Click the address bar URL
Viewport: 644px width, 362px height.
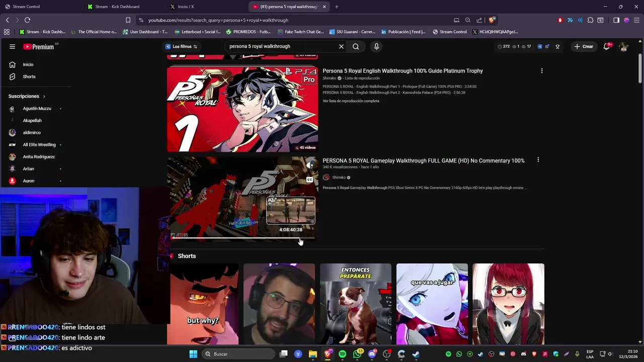218,20
